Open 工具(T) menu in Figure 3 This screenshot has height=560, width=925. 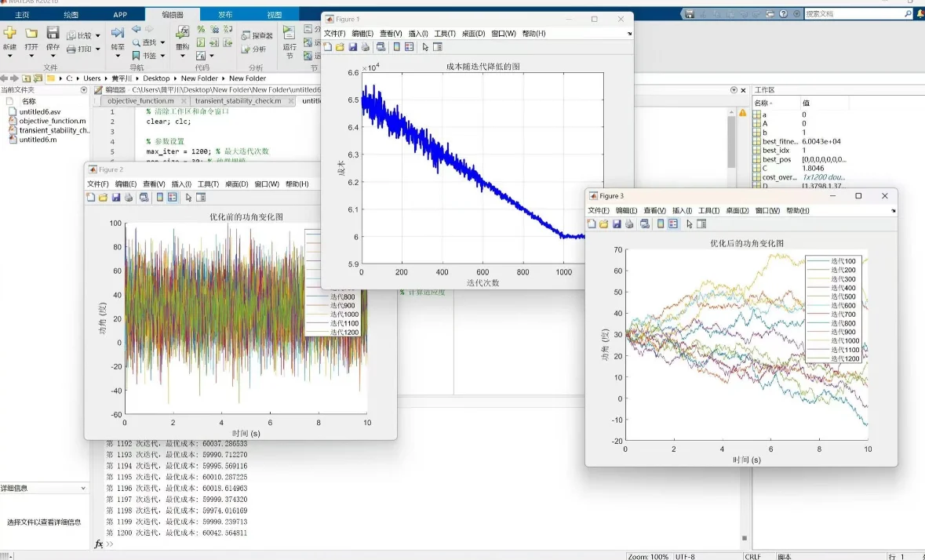coord(708,210)
